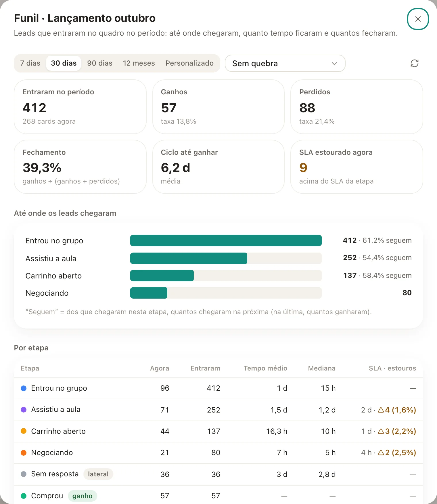
Task: Click the 268 cards agora text
Action: [x=49, y=121]
